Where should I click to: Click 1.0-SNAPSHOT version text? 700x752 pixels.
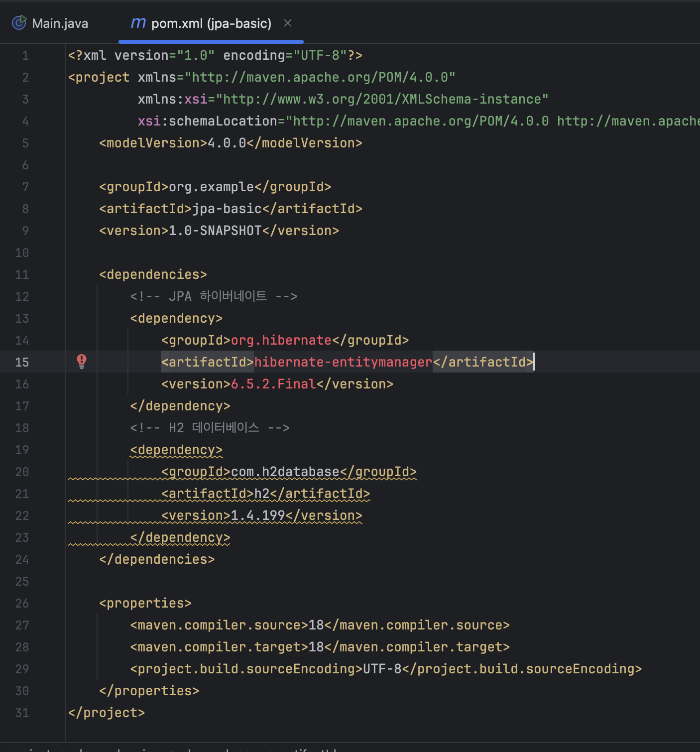point(215,231)
